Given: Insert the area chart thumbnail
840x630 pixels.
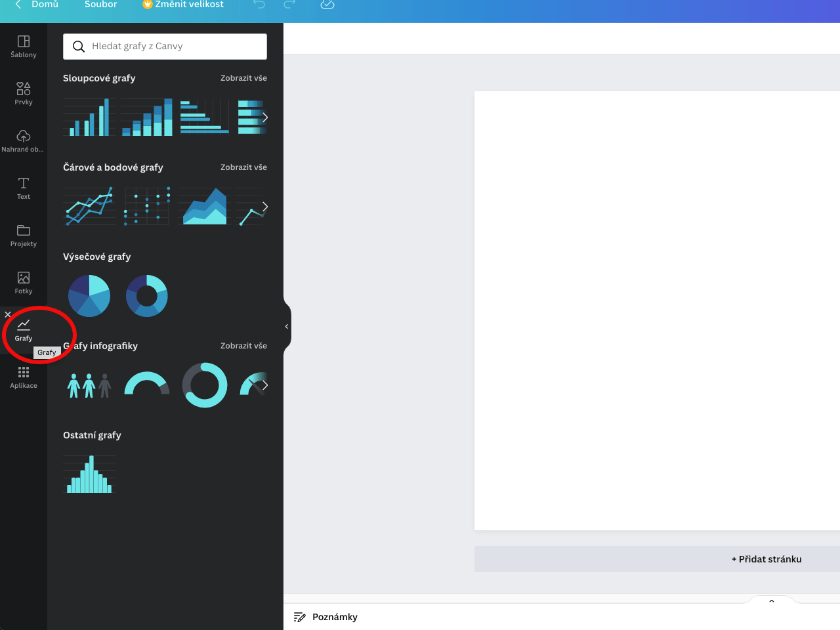Looking at the screenshot, I should click(205, 207).
